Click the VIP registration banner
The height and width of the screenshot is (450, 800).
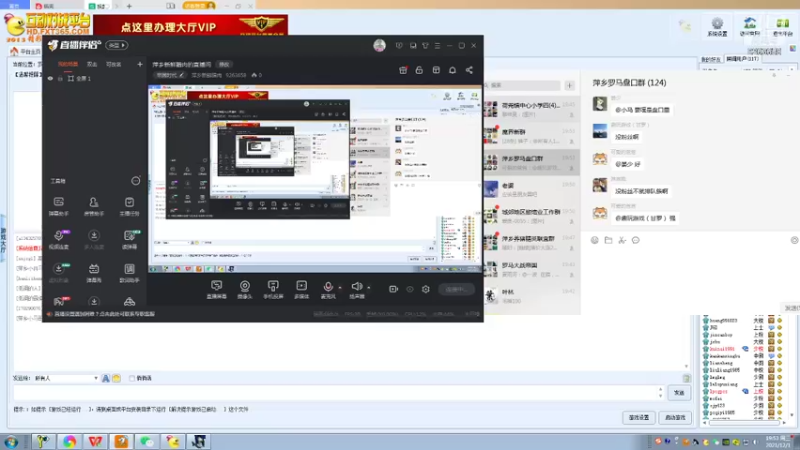190,25
